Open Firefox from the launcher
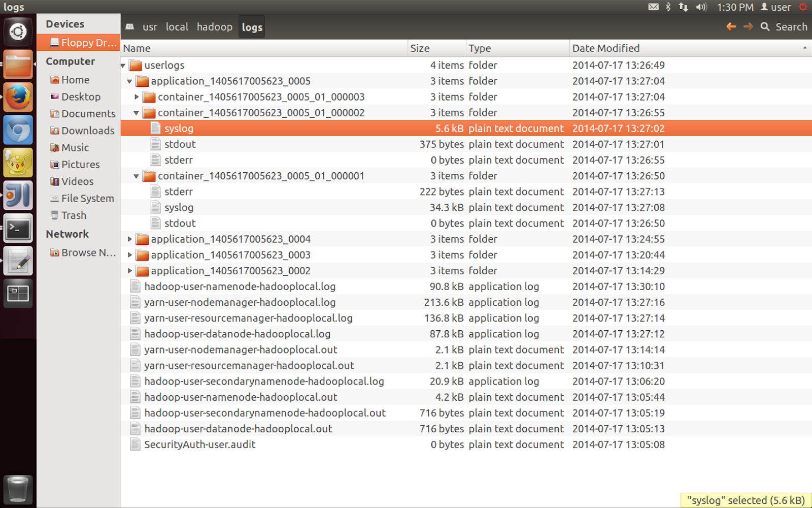Viewport: 812px width, 508px height. click(x=18, y=97)
